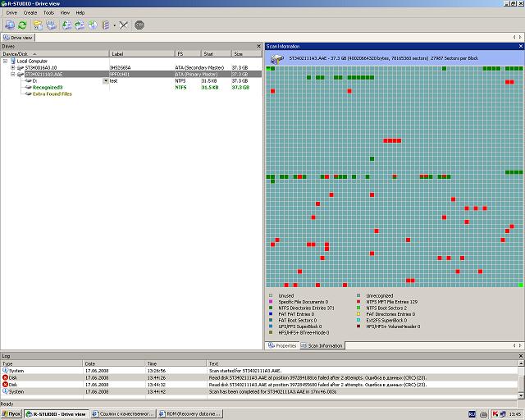This screenshot has height=420, width=525.
Task: Open the Help menu
Action: click(x=80, y=13)
